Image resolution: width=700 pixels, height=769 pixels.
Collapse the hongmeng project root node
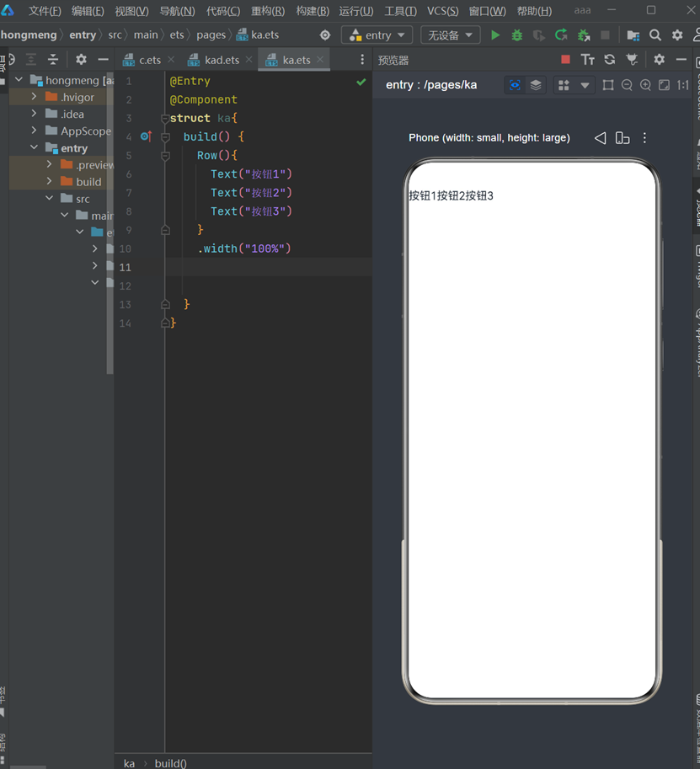19,79
